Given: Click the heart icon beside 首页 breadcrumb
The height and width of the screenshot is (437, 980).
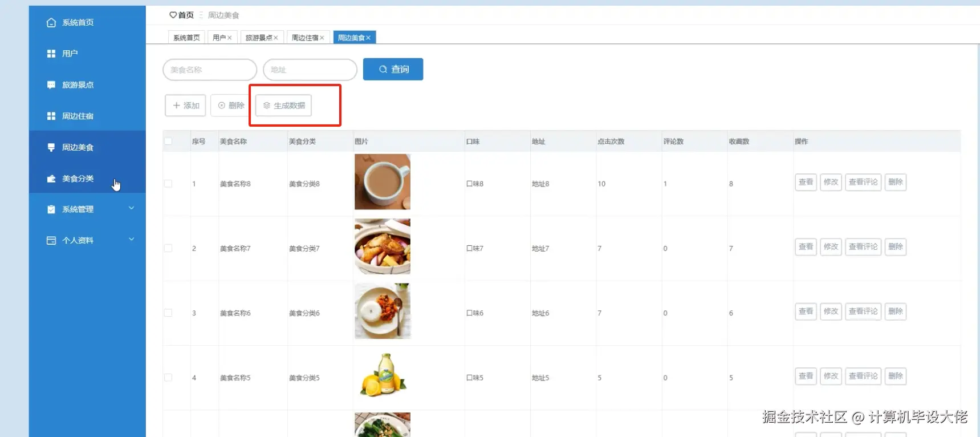Looking at the screenshot, I should pos(173,15).
